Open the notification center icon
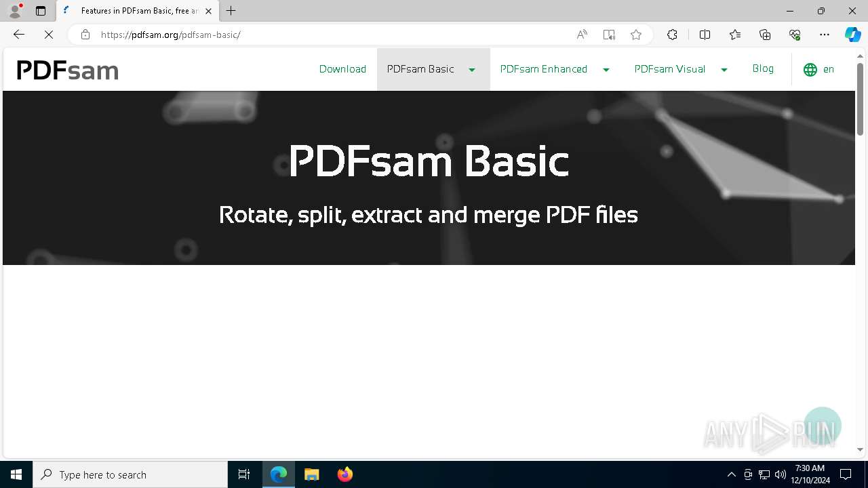Viewport: 868px width, 488px height. [846, 474]
